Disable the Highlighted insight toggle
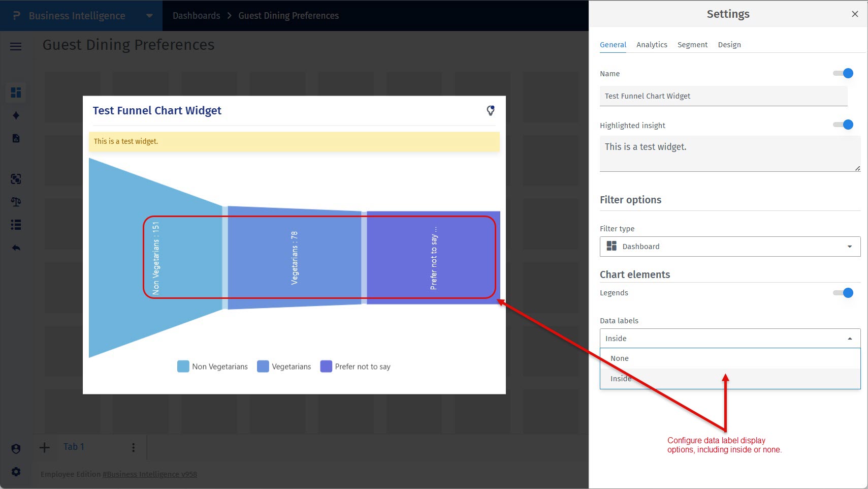The height and width of the screenshot is (489, 868). (x=843, y=125)
